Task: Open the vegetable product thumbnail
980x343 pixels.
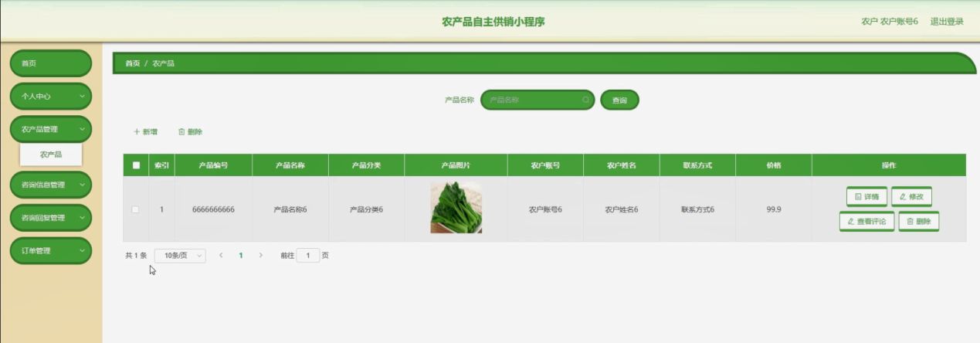Action: 456,207
